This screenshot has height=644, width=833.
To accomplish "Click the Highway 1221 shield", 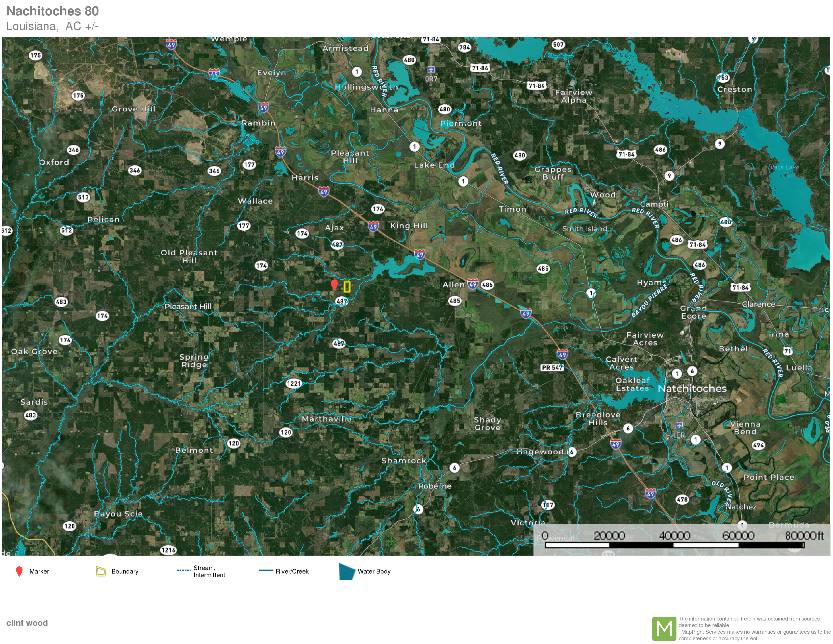I will click(x=294, y=383).
